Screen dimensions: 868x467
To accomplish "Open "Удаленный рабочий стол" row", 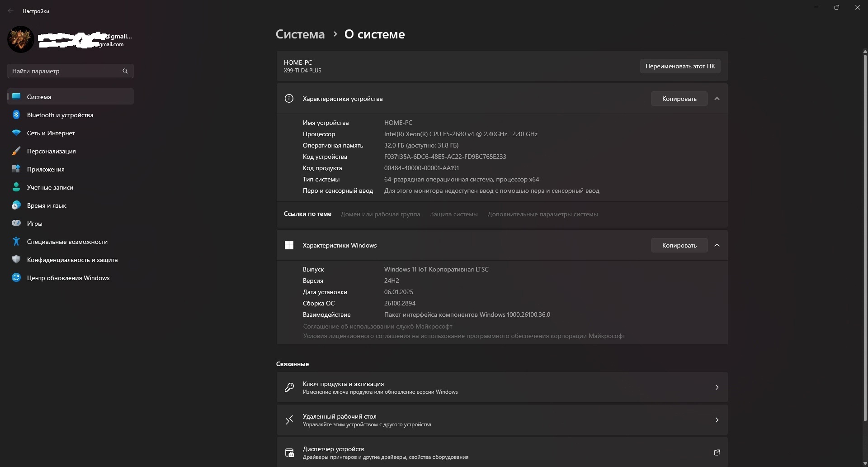I will [502, 420].
